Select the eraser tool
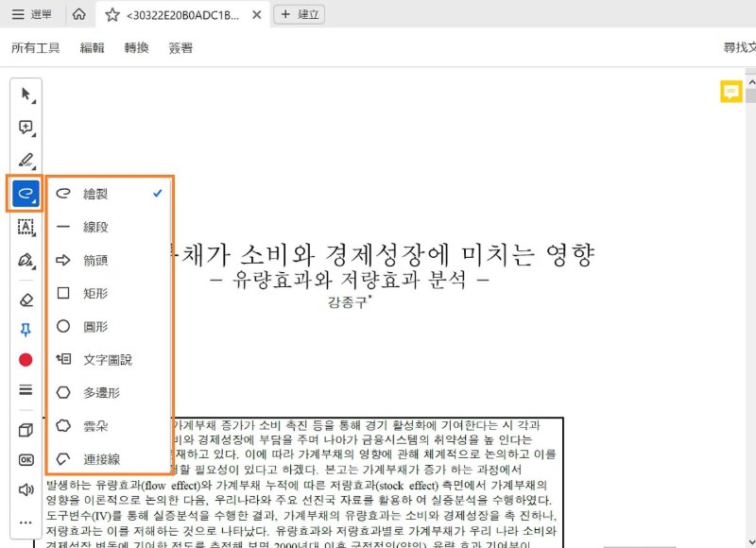The width and height of the screenshot is (756, 548). point(26,300)
